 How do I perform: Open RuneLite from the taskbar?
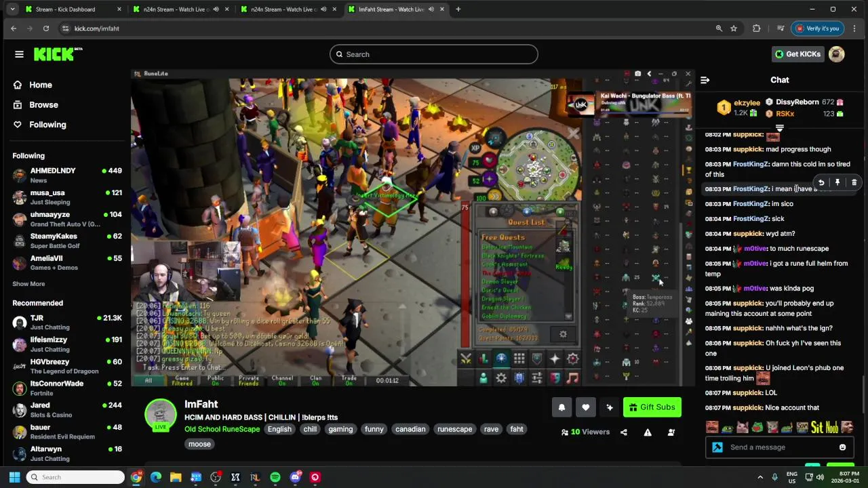point(255,477)
